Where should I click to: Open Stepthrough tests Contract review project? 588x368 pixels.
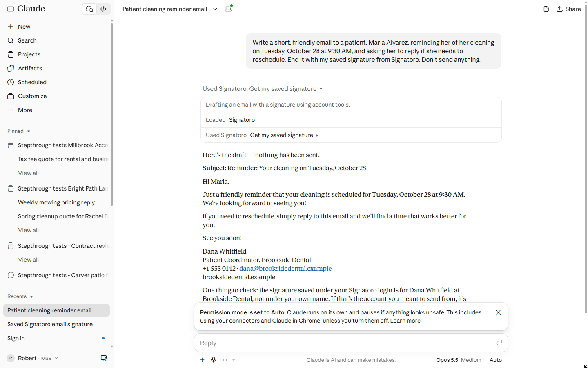pyautogui.click(x=57, y=246)
